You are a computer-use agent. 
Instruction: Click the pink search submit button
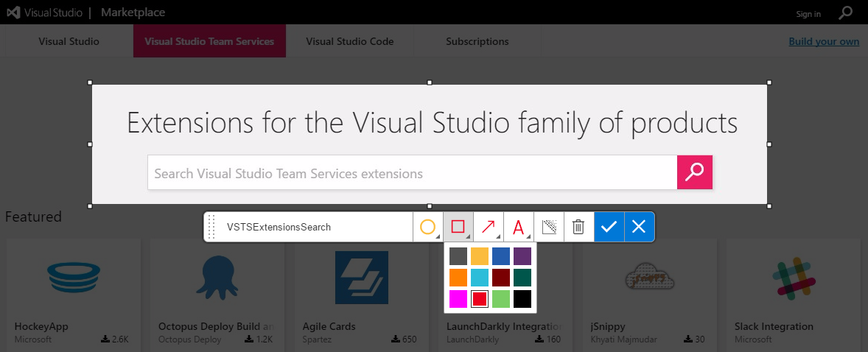tap(695, 172)
